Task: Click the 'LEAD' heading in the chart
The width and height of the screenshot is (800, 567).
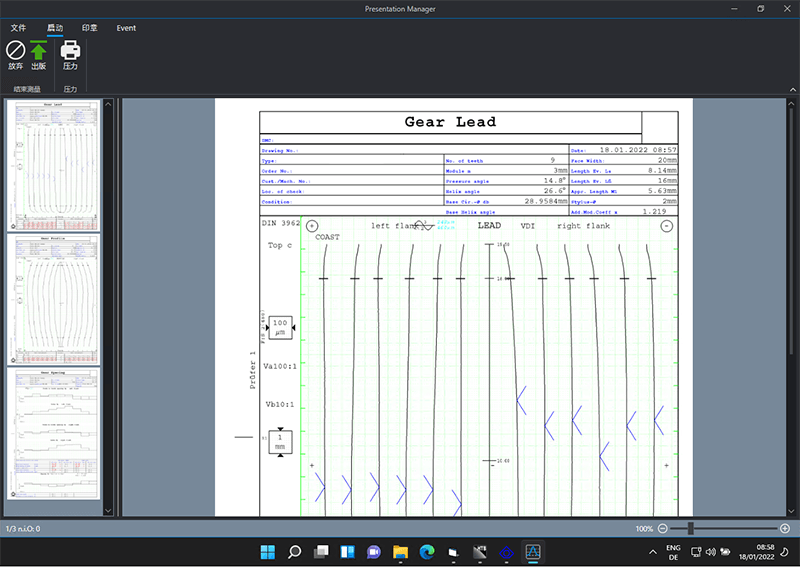Action: click(489, 225)
